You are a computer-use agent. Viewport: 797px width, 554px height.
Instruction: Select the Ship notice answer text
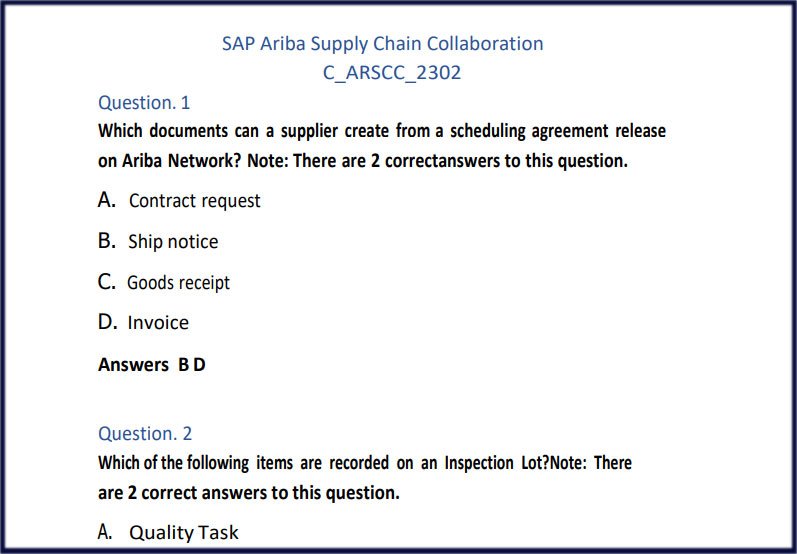pos(173,242)
